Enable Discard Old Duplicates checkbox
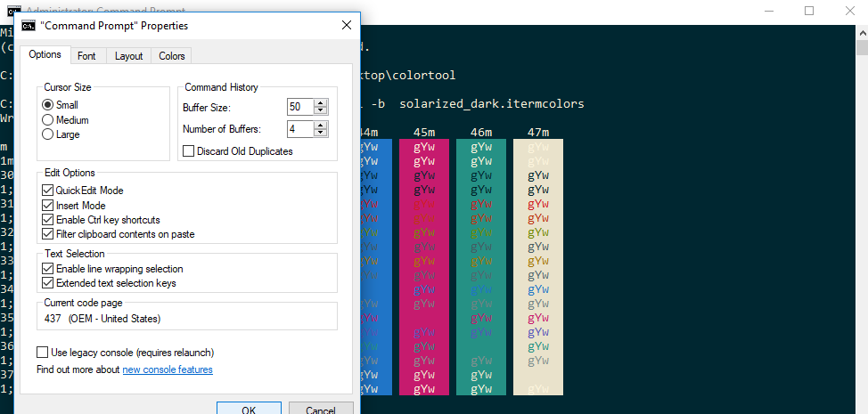The height and width of the screenshot is (414, 868). pos(189,151)
